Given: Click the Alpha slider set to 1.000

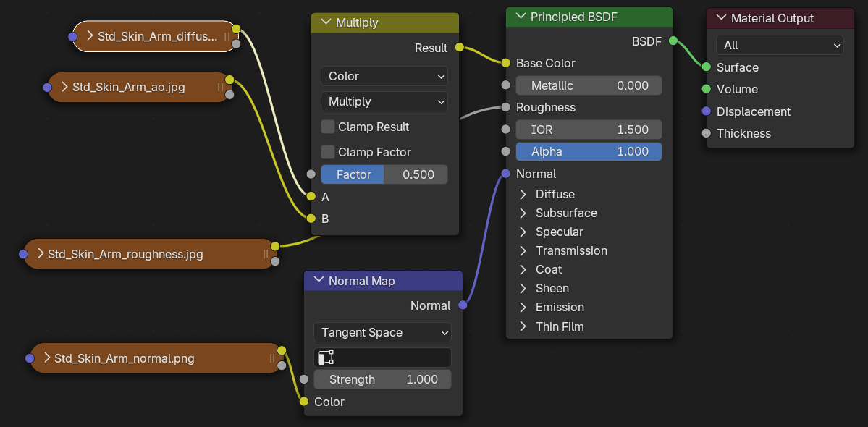Looking at the screenshot, I should coord(589,151).
